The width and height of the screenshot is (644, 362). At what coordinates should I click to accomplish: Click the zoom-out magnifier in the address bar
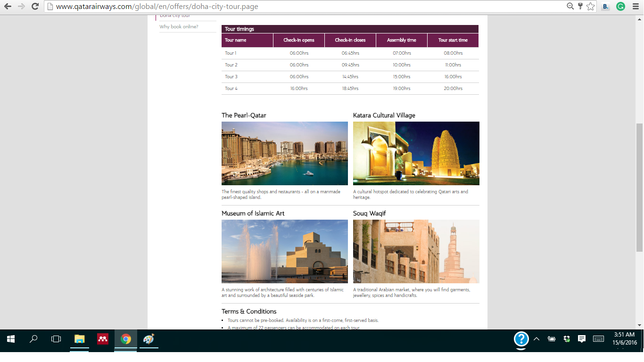point(570,7)
